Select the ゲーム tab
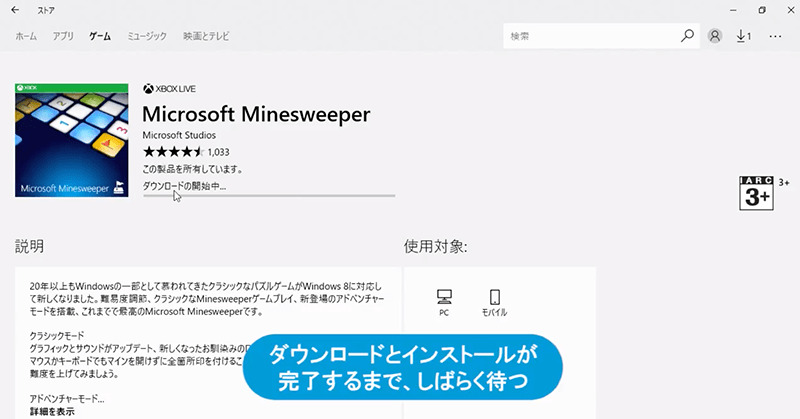Image resolution: width=800 pixels, height=419 pixels. tap(99, 36)
